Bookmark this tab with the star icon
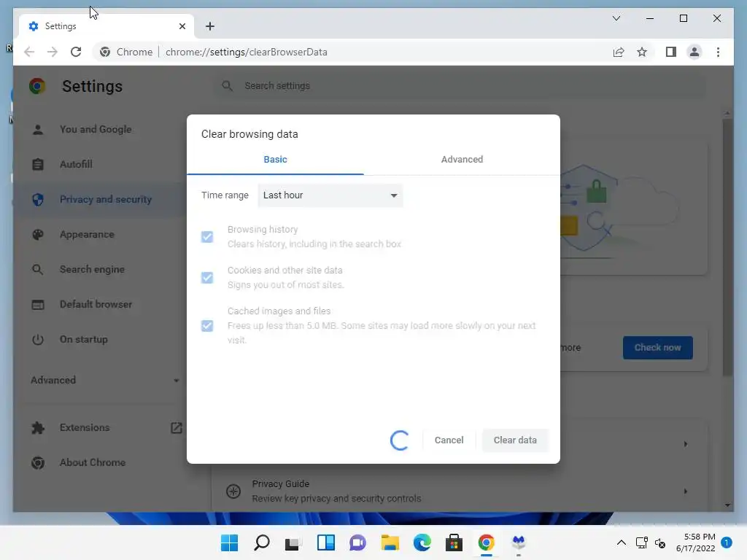Viewport: 747px width, 560px height. point(642,52)
